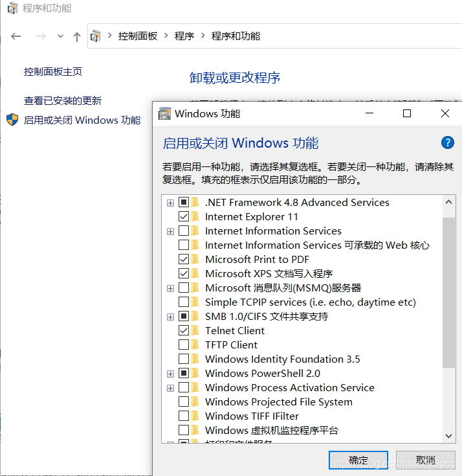Uncheck Telnet Client checkbox

coord(184,330)
